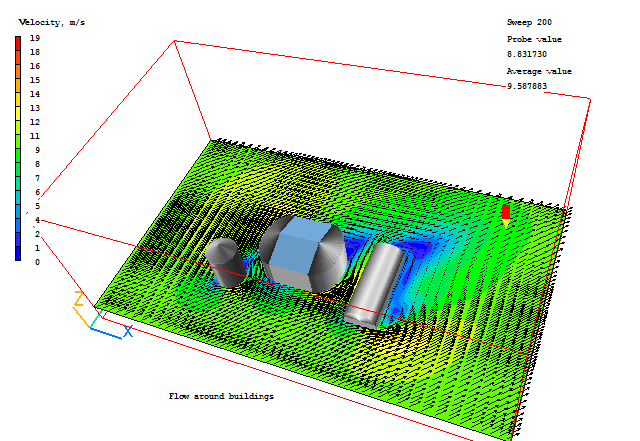This screenshot has height=441, width=640.
Task: Click the green middle of the colour legend
Action: [x=18, y=150]
